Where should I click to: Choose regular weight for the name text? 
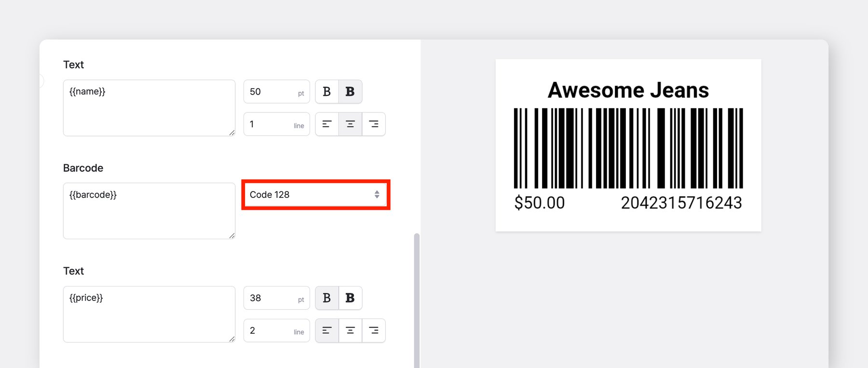tap(327, 92)
